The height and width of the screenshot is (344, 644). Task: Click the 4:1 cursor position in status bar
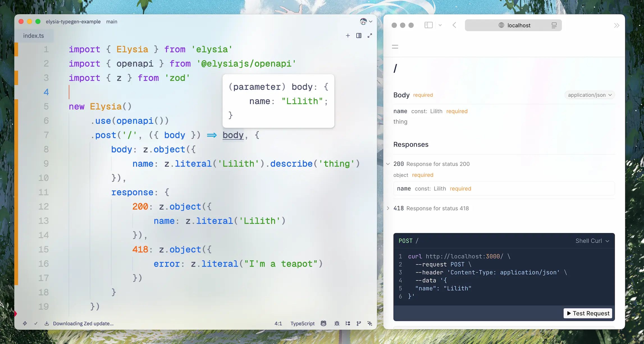(x=278, y=323)
